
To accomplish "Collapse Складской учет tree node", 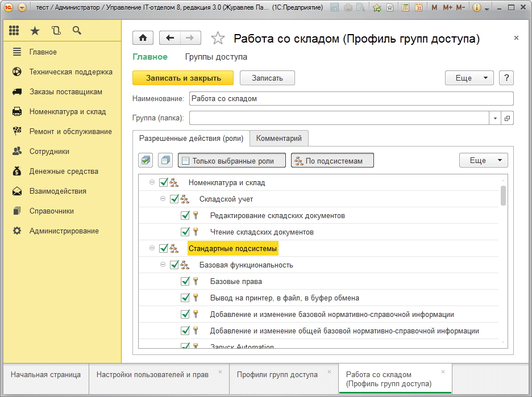I will click(163, 199).
